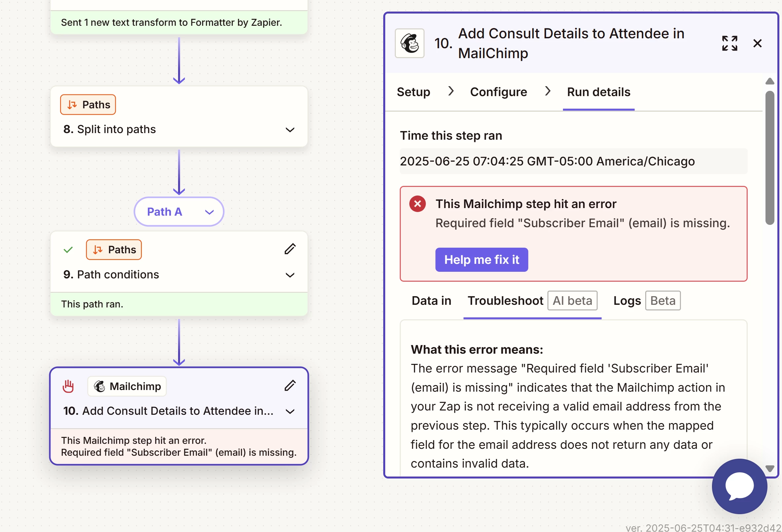Open the Path A dropdown

coord(179,212)
